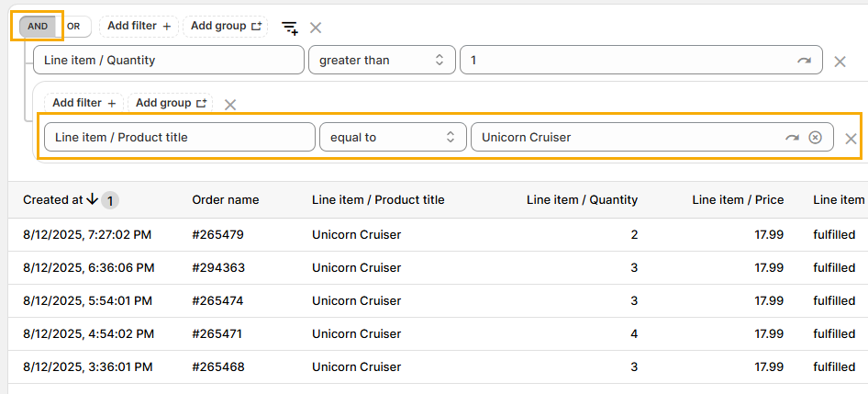Screen dimensions: 868x394
Task: Click arrow icon in Unicorn Cruiser field
Action: click(x=792, y=137)
